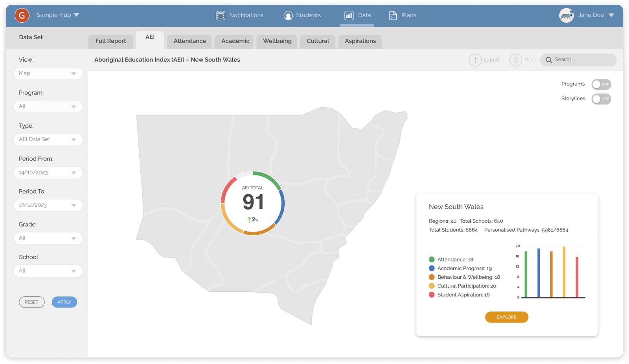
Task: Click the Print icon
Action: (515, 60)
